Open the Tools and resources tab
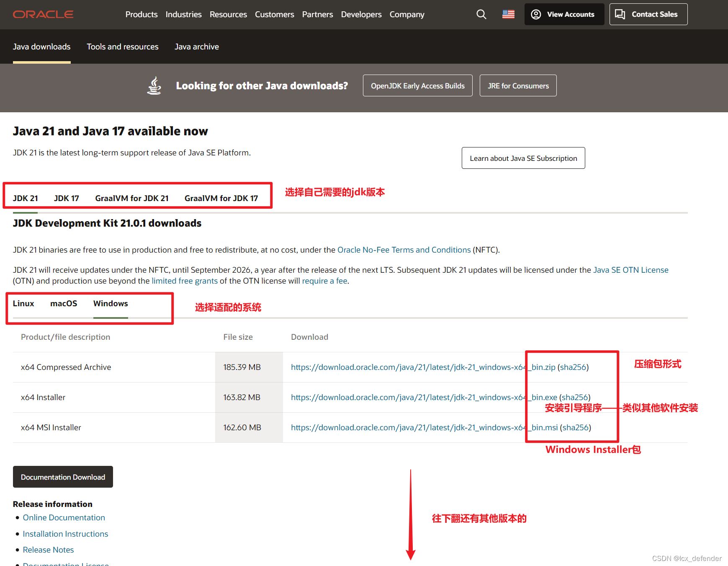728x566 pixels. pos(123,47)
